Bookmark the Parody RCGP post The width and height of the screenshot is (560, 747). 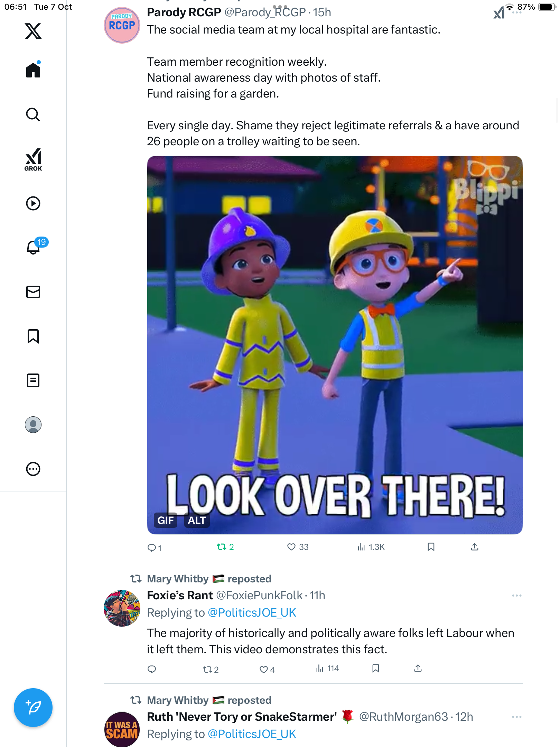point(431,547)
